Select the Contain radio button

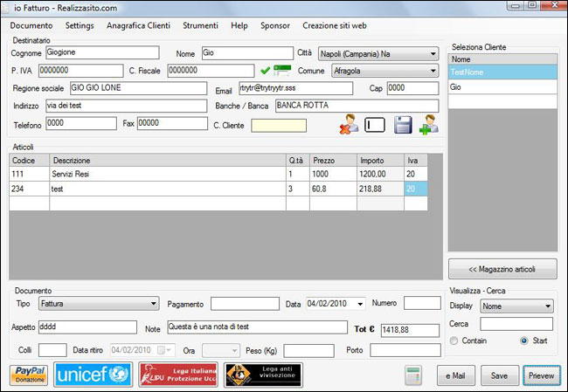pyautogui.click(x=454, y=340)
